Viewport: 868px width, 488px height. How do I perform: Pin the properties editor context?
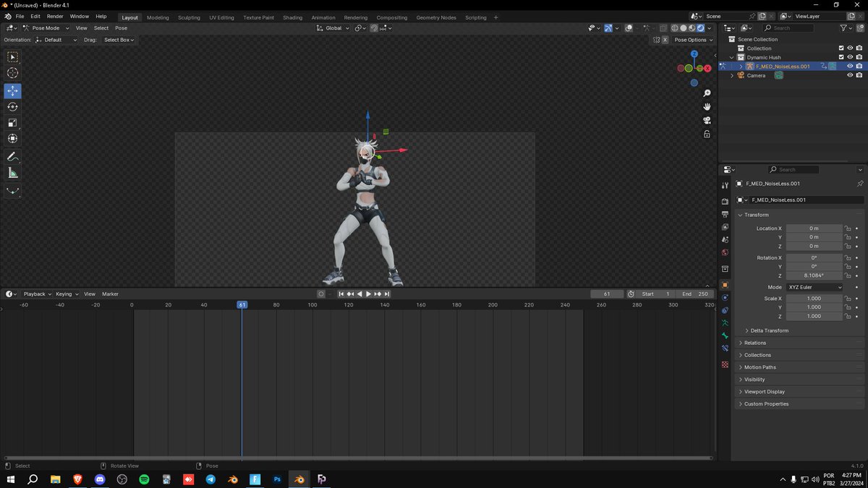click(860, 184)
